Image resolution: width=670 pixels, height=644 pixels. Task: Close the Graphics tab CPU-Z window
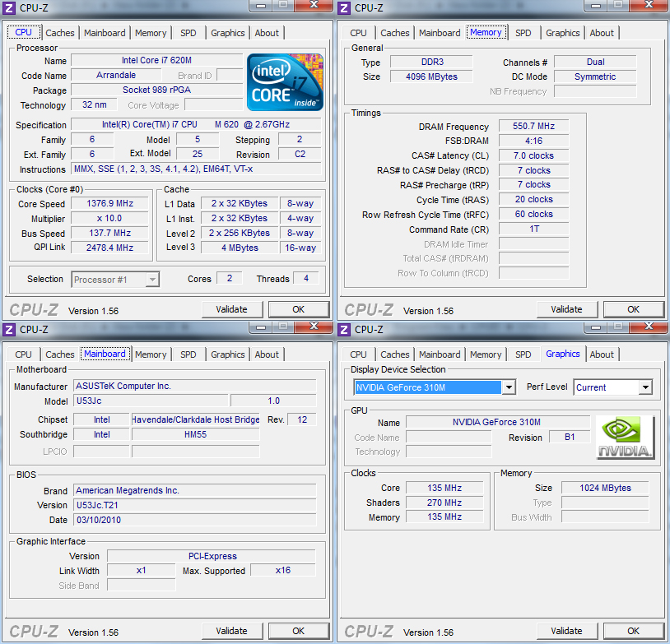click(x=649, y=327)
